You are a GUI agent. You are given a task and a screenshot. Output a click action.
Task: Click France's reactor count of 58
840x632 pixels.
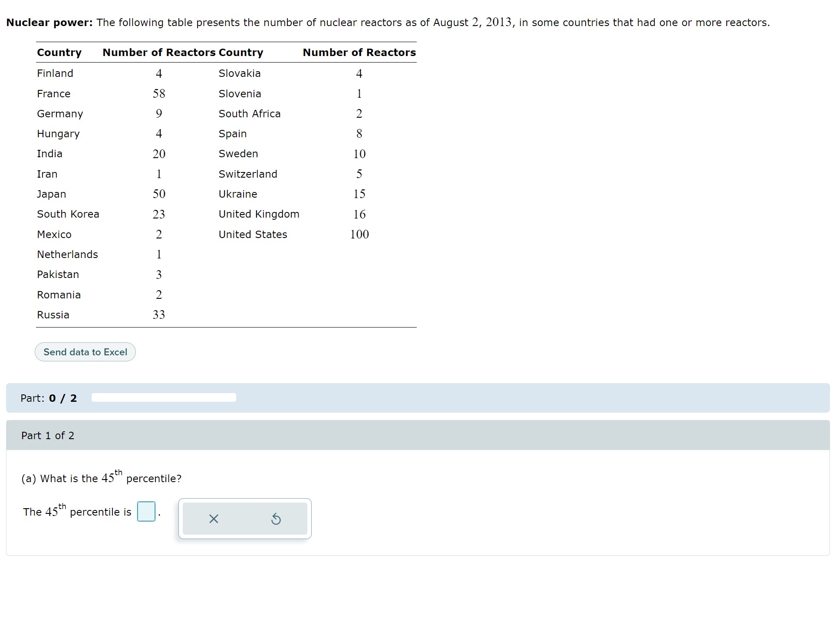(159, 94)
